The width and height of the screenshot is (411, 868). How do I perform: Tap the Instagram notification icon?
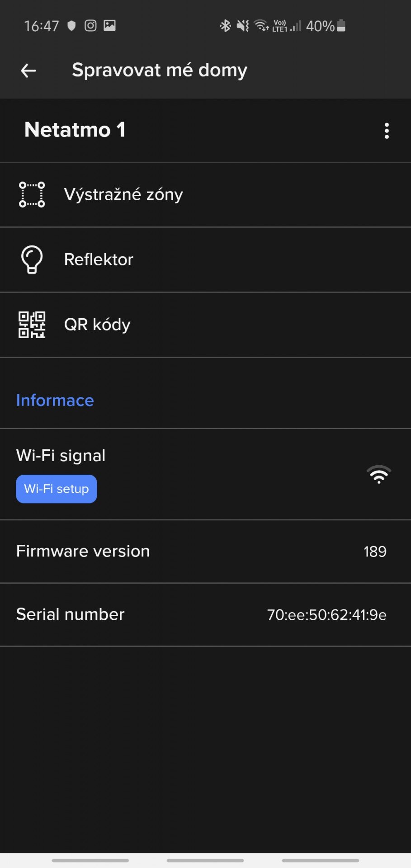tap(90, 26)
